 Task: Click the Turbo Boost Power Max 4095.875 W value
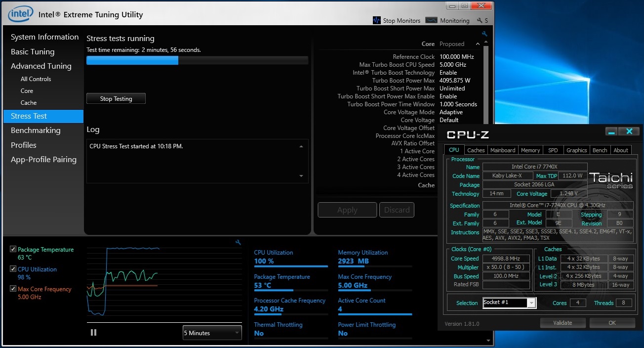click(455, 81)
